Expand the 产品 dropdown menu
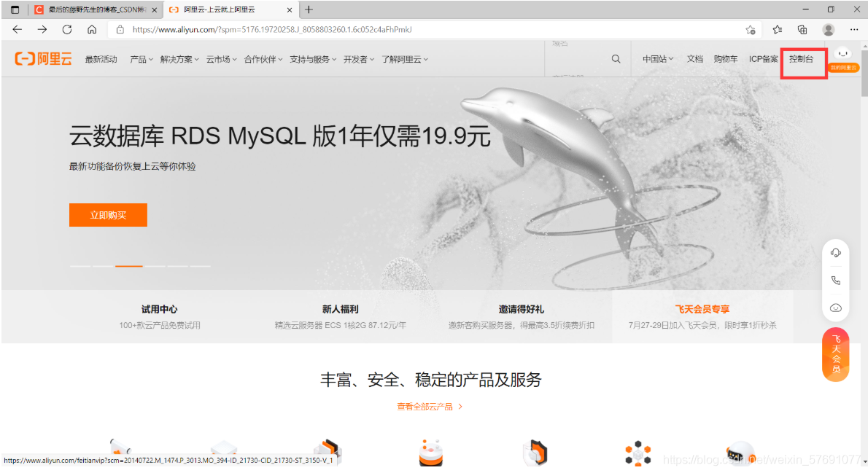Screen dimensions: 868x473 (142, 59)
